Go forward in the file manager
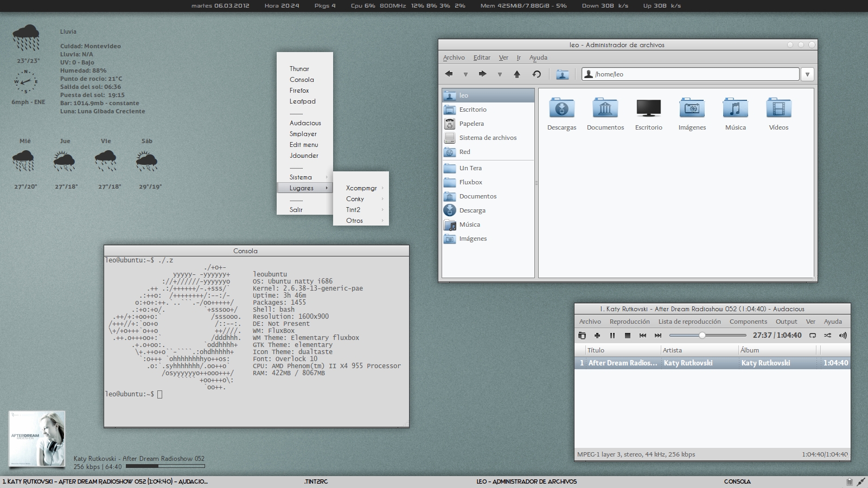Image resolution: width=868 pixels, height=488 pixels. point(482,74)
